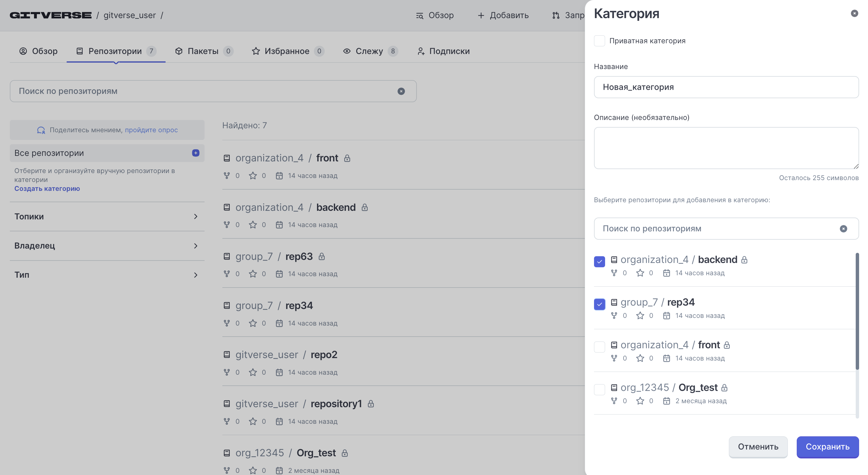The image size is (868, 475).
Task: Click the lock icon beside Org_test in panel
Action: click(725, 388)
